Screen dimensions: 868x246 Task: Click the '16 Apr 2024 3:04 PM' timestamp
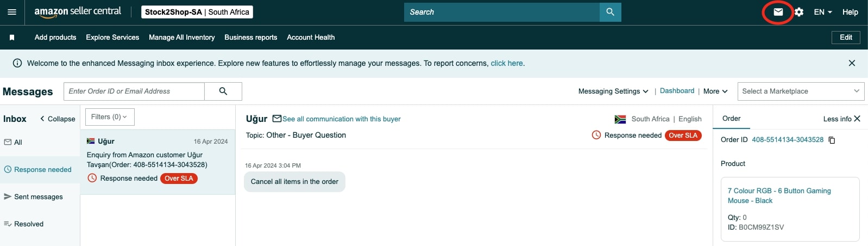coord(273,165)
